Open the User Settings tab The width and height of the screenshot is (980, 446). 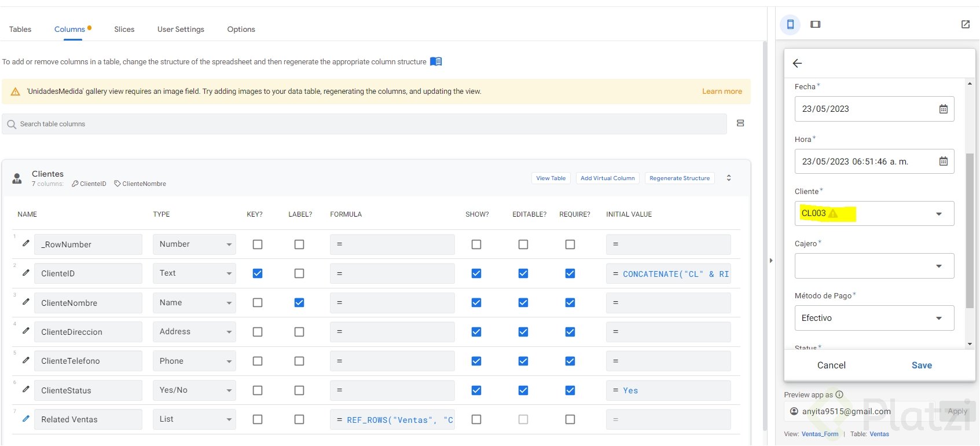[x=181, y=29]
